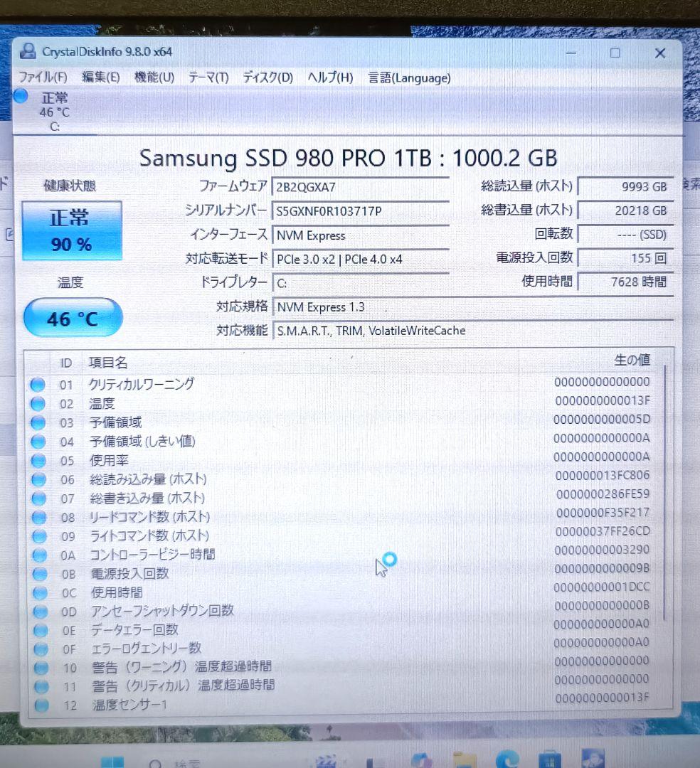The height and width of the screenshot is (768, 700).
Task: Click the firmware field 2B2QGXA7
Action: coord(361,187)
